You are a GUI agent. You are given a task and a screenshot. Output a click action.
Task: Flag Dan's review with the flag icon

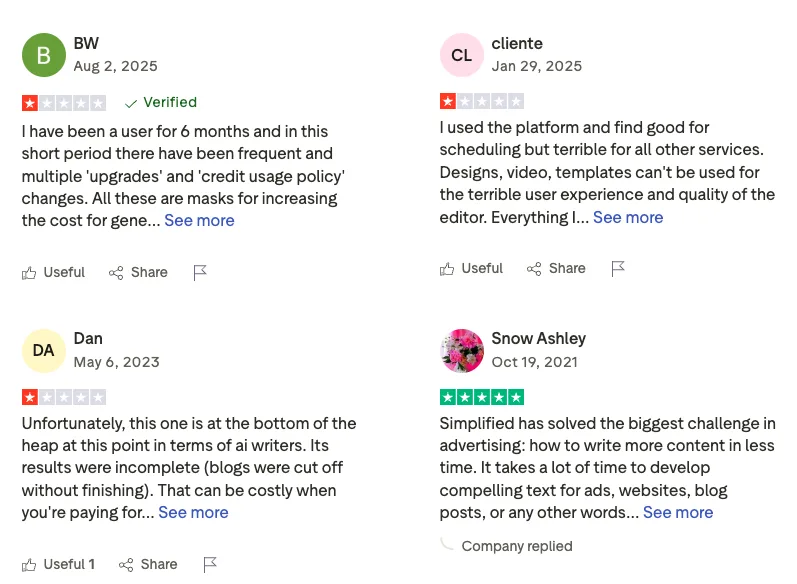(x=210, y=565)
